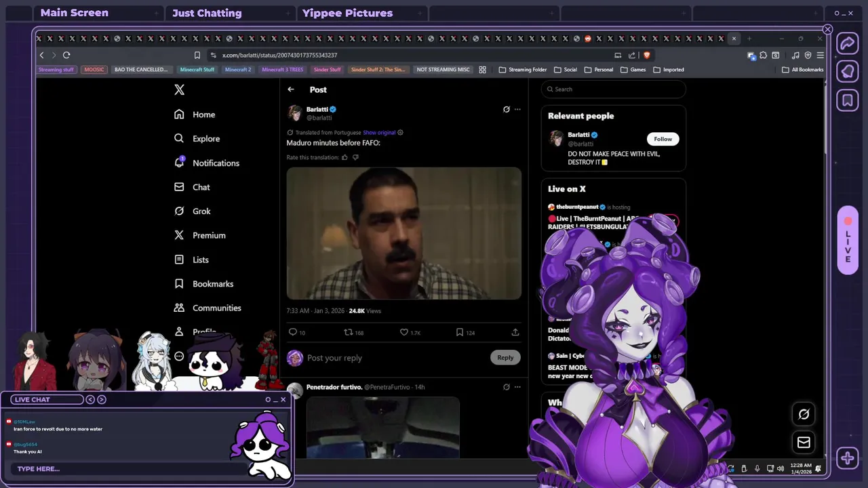Open NOT STREAMING MISC bookmark

tap(443, 69)
